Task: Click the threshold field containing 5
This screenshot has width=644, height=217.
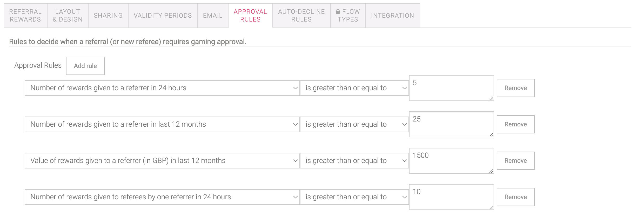Action: (451, 88)
